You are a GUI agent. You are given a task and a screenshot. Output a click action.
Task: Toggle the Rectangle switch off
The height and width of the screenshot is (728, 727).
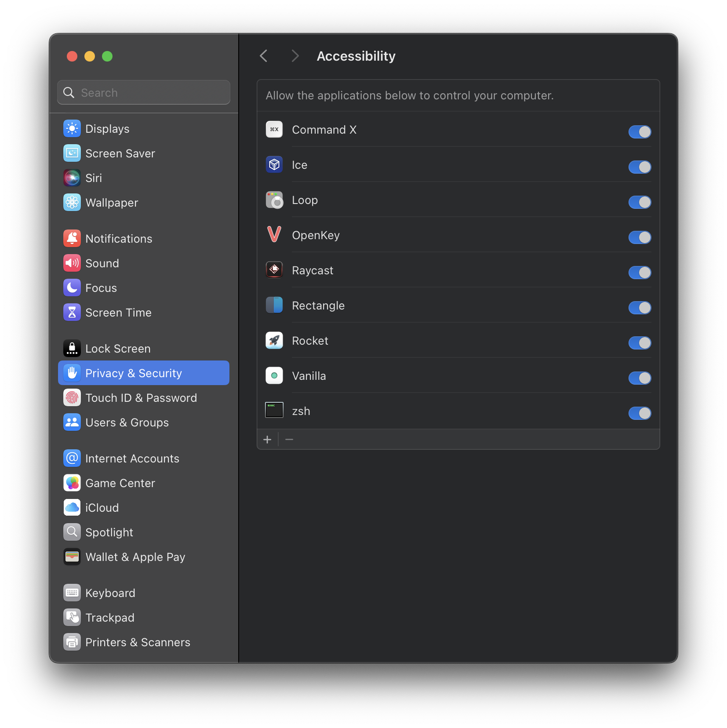tap(640, 308)
